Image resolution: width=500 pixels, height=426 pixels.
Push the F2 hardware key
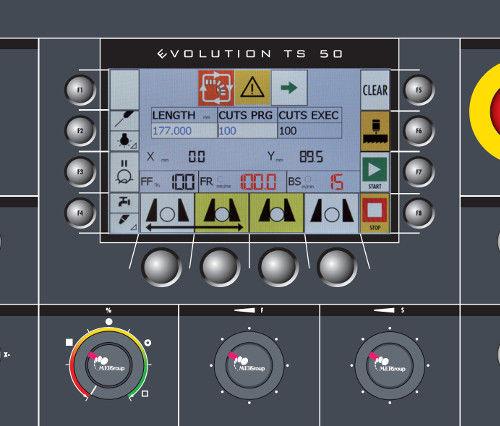coord(80,131)
